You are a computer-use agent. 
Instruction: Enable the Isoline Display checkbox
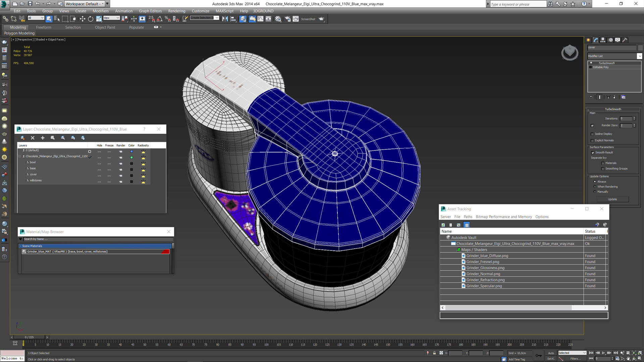point(592,134)
